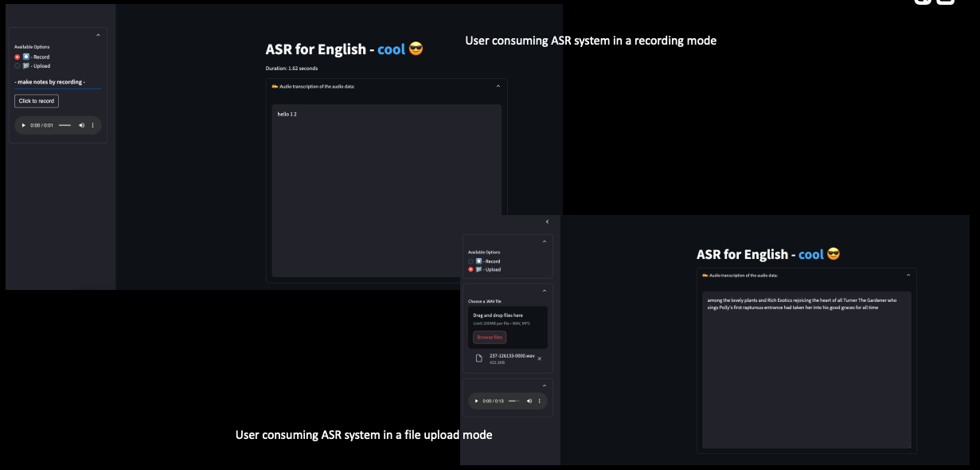Remove the uploaded WAV file with the X
Screen dimensions: 980x470
tap(539, 358)
